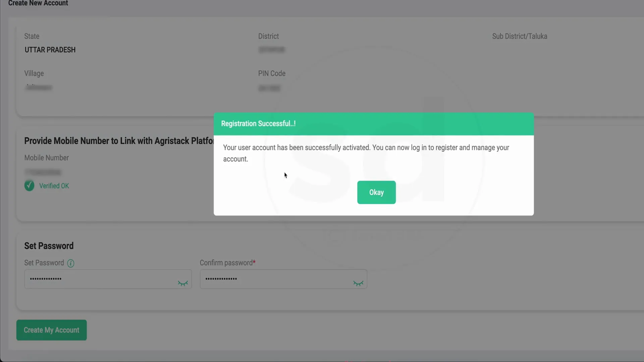Click the 'Mobile Number' label
The height and width of the screenshot is (362, 644).
[x=47, y=158]
